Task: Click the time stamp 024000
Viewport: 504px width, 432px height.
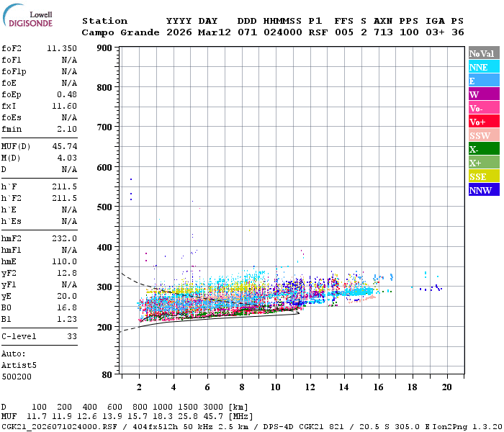Action: click(x=283, y=32)
